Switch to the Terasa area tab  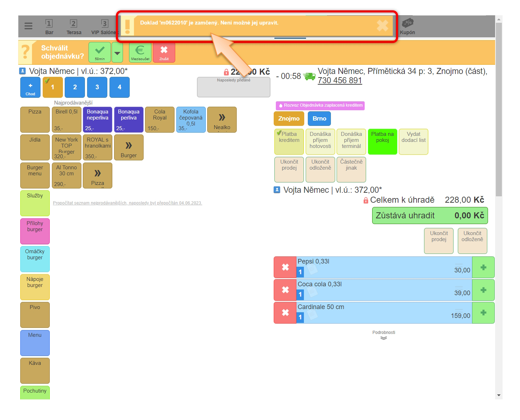click(74, 27)
